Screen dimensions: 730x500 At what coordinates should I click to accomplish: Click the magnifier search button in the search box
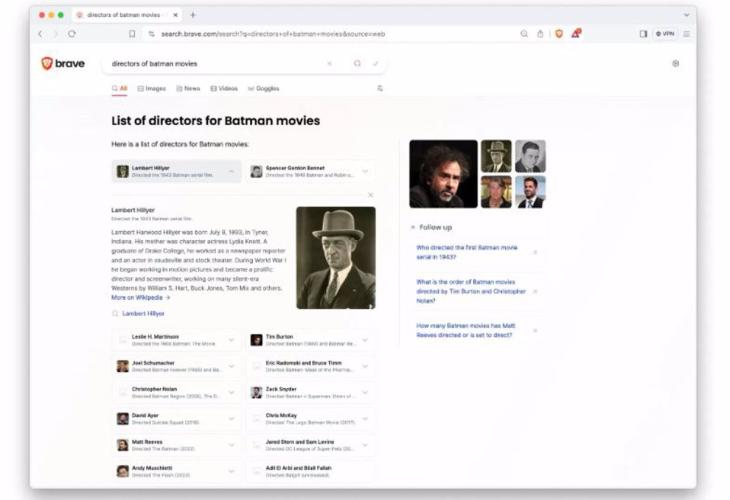pyautogui.click(x=357, y=63)
